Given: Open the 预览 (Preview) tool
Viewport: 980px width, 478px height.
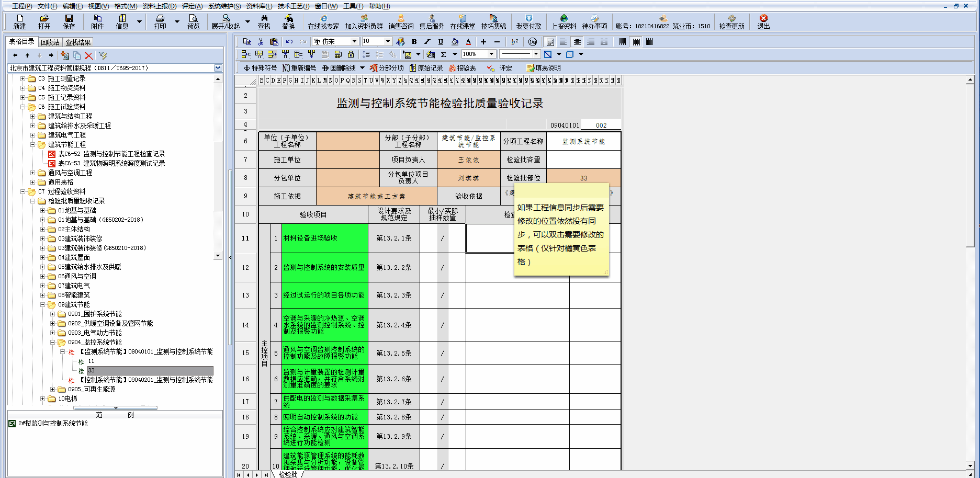Looking at the screenshot, I should click(193, 21).
